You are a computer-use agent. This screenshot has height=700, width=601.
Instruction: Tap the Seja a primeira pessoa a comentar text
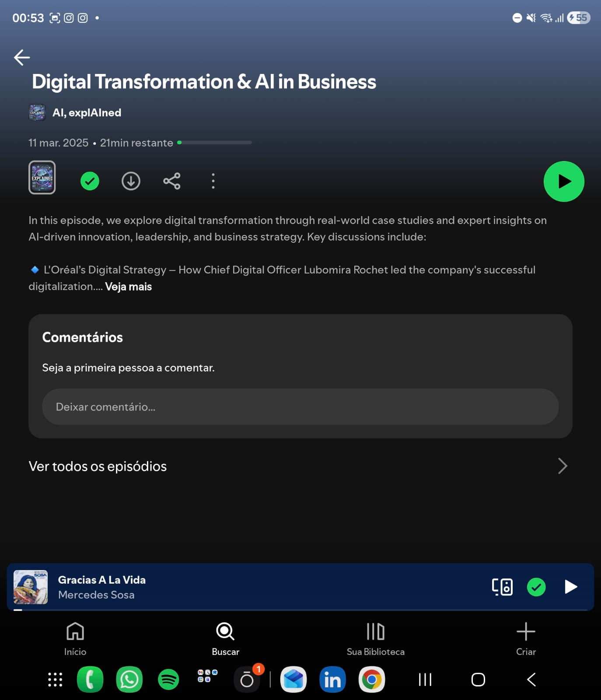[129, 368]
